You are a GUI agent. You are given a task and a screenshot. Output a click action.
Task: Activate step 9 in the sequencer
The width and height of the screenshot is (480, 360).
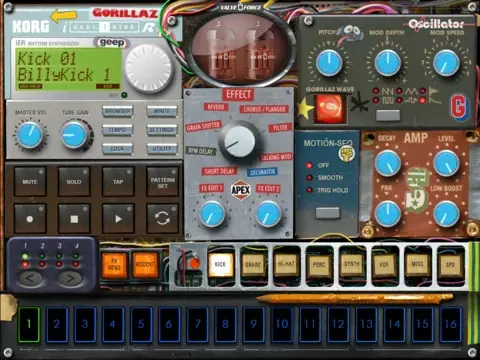coord(253,324)
